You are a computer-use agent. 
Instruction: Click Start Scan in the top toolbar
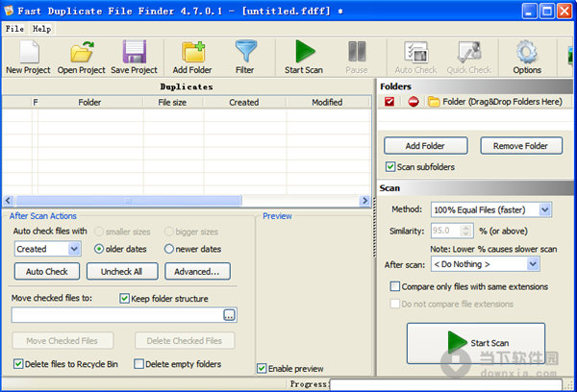coord(304,58)
